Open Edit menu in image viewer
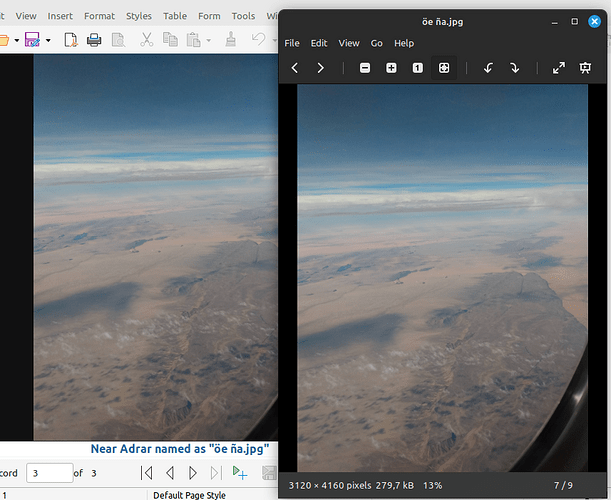 coord(319,43)
